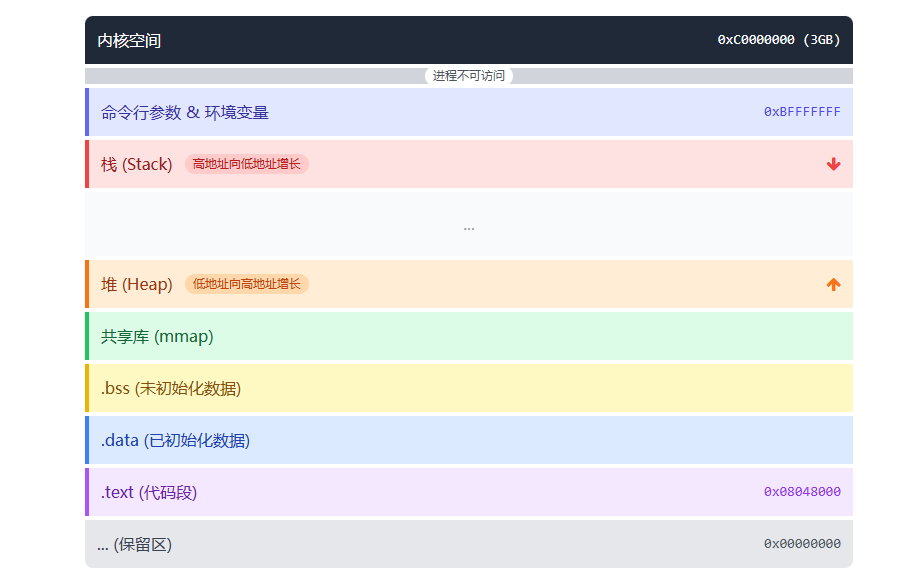Select the .data (已初始化数据) segment

coord(469,440)
